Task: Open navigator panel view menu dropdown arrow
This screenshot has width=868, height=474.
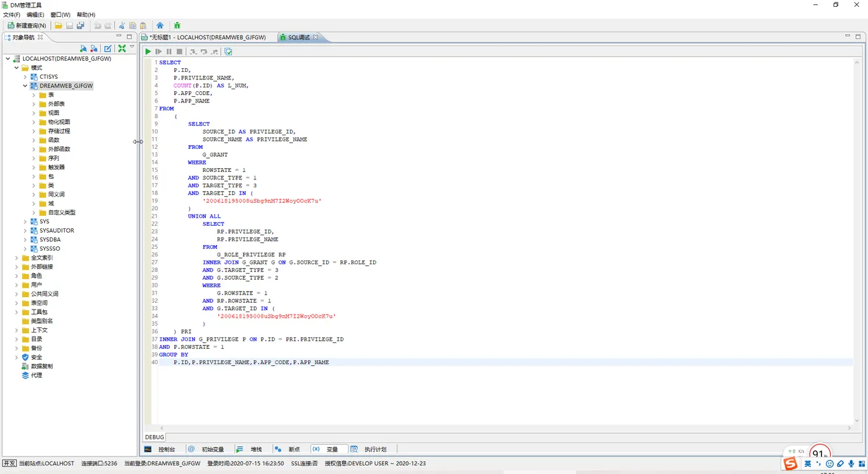Action: click(x=132, y=47)
